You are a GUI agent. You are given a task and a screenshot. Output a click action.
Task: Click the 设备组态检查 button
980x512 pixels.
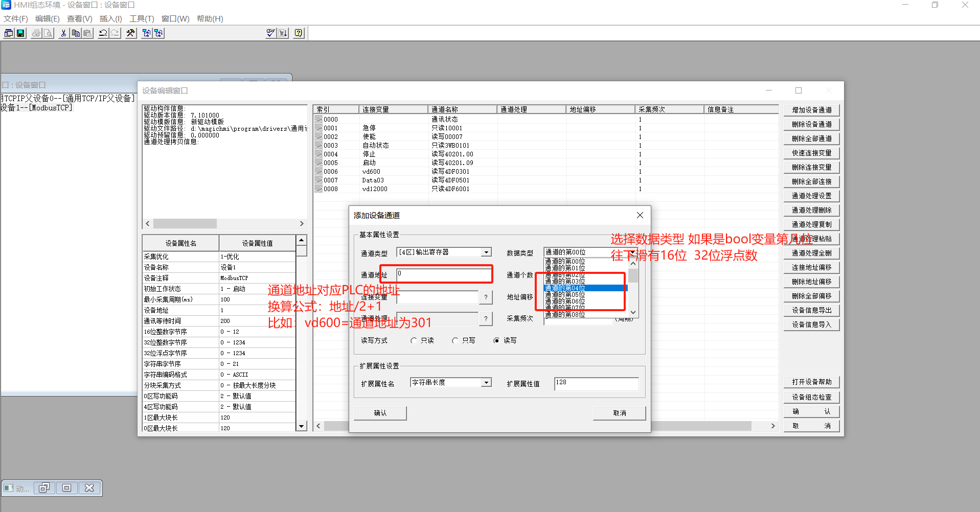[812, 397]
